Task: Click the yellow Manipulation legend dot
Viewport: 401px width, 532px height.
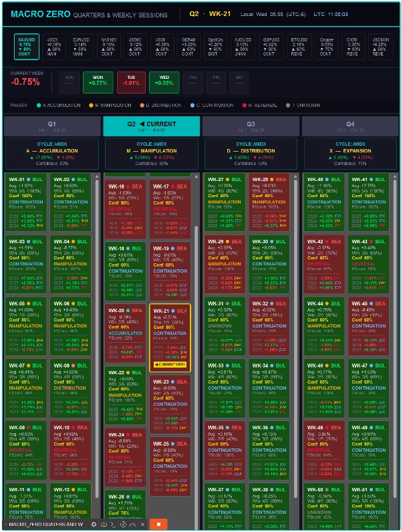Action: tap(91, 105)
